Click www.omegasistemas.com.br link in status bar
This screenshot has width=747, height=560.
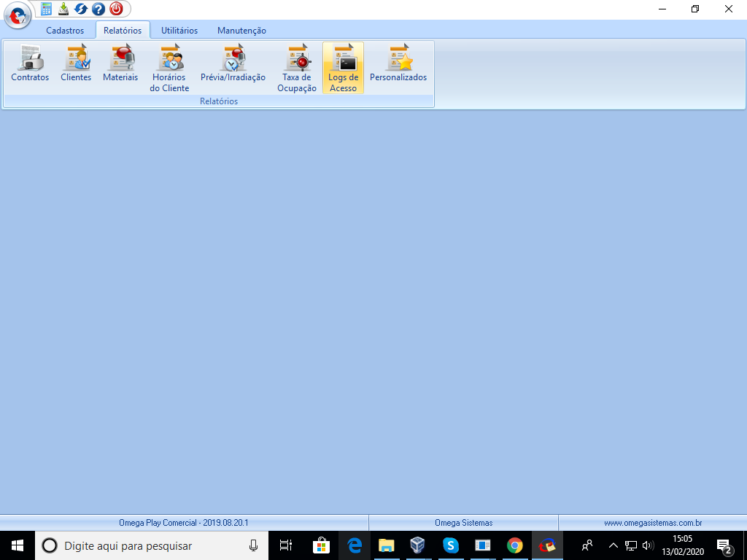tap(653, 523)
